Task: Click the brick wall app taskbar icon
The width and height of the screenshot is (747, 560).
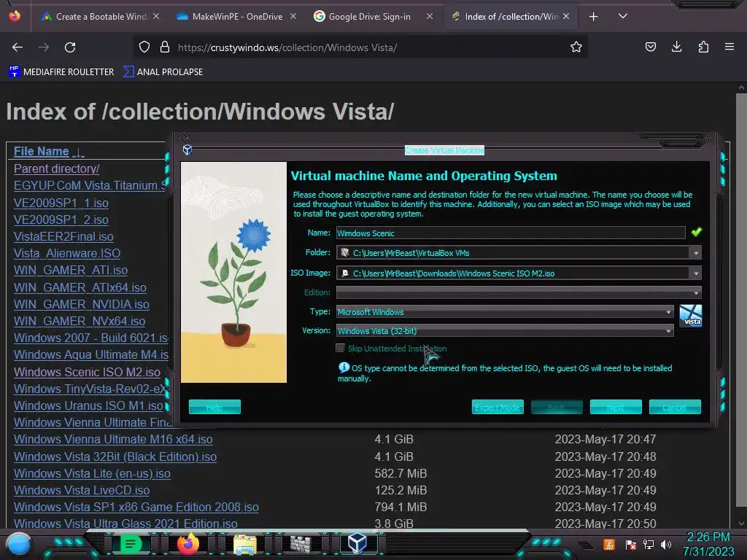Action: pyautogui.click(x=301, y=544)
